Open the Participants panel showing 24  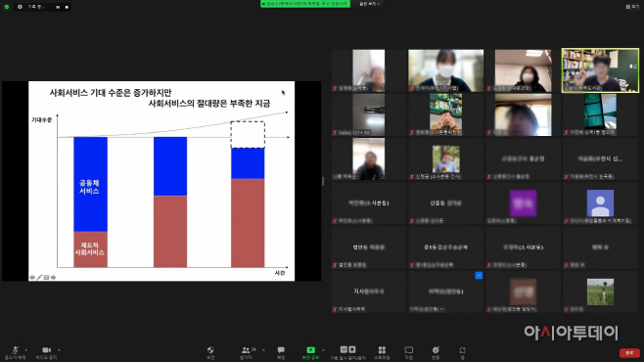pyautogui.click(x=248, y=352)
